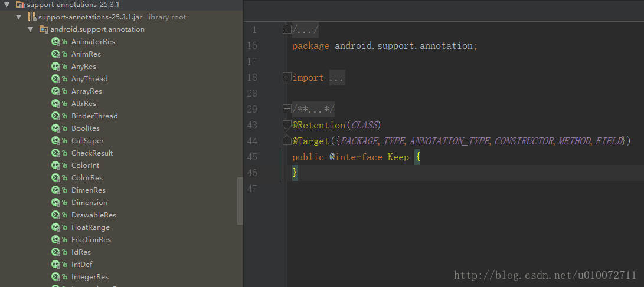Select CheckResult in the project tree
This screenshot has width=644, height=287.
(x=92, y=153)
